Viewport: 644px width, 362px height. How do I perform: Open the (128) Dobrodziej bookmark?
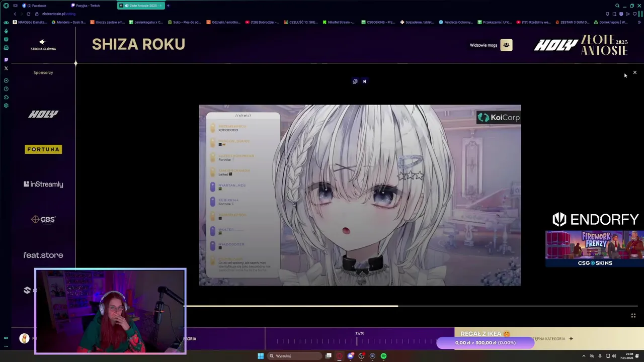pyautogui.click(x=262, y=22)
